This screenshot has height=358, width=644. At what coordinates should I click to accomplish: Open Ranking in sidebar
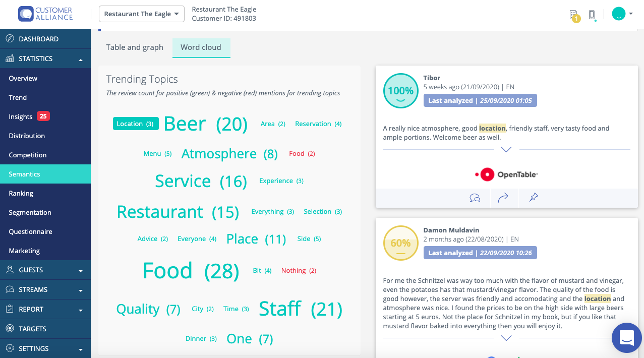pos(45,193)
